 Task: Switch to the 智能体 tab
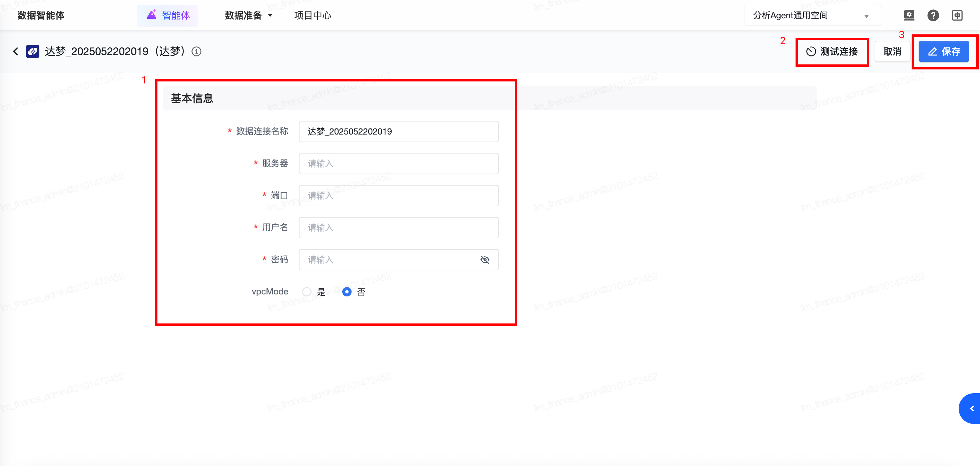click(167, 16)
